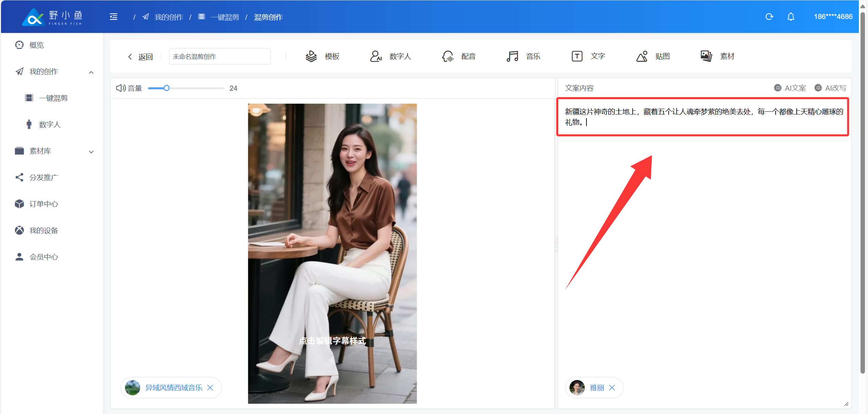Viewport: 868px width, 414px height.
Task: Open the 模板 template tool
Action: [322, 56]
